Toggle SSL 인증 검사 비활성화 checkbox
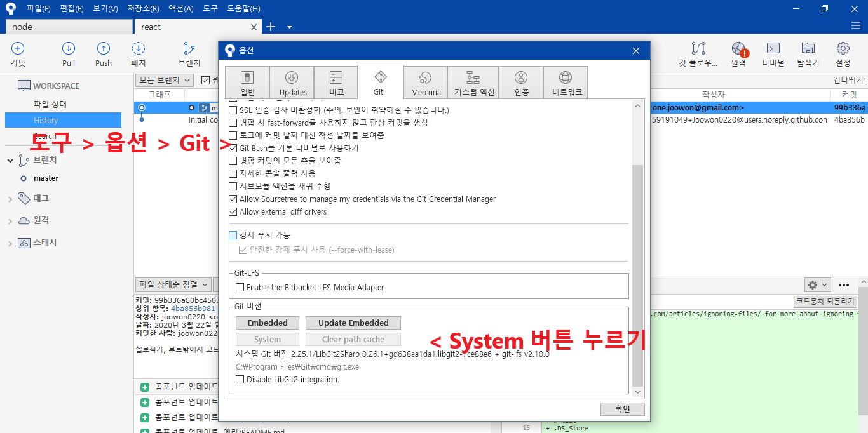868x433 pixels. coord(233,110)
